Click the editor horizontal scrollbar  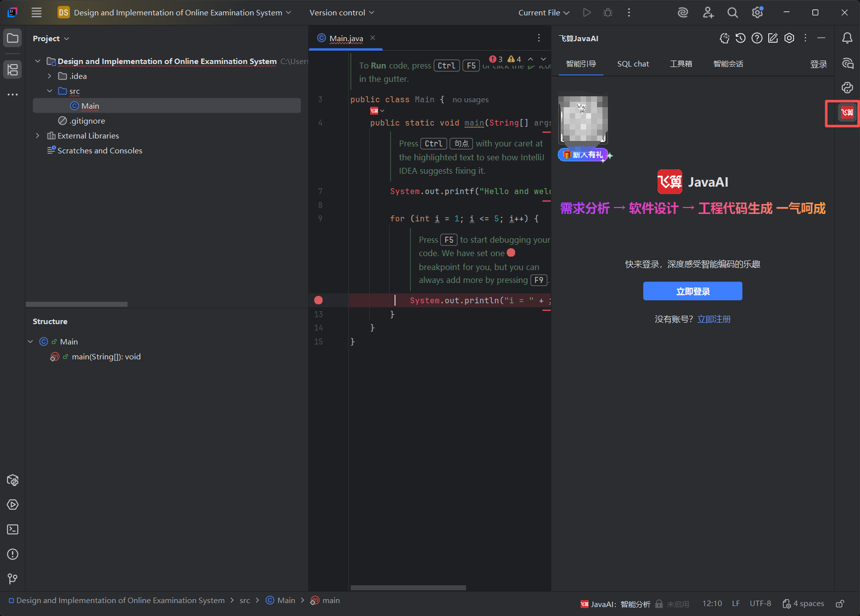[x=408, y=587]
